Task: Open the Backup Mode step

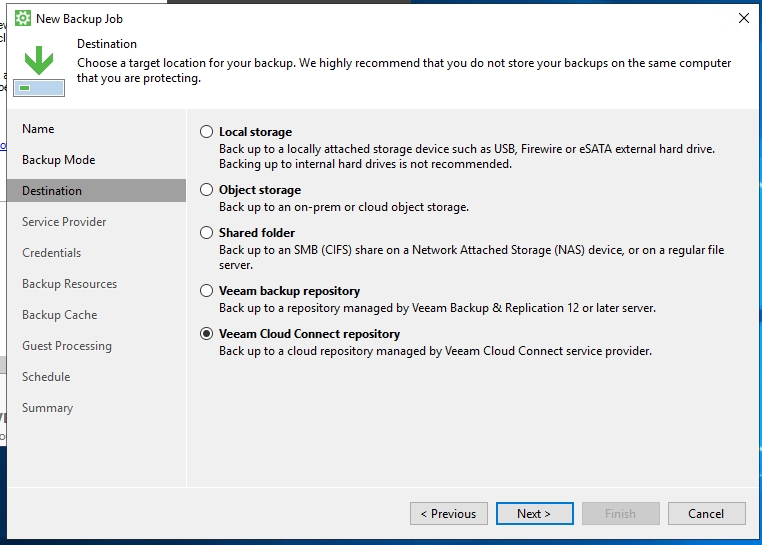Action: pos(58,160)
